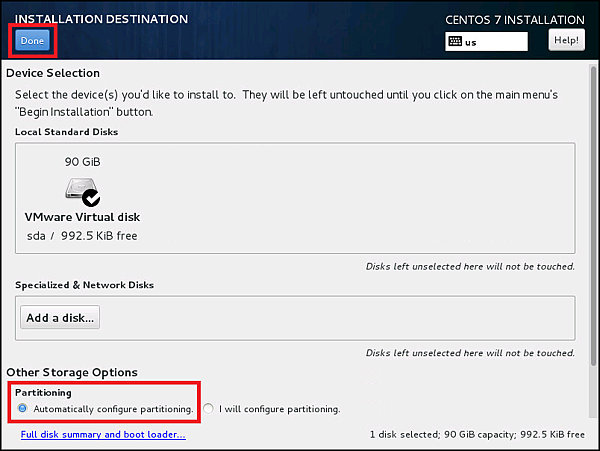Click the 1 disk selected status text

[x=477, y=435]
